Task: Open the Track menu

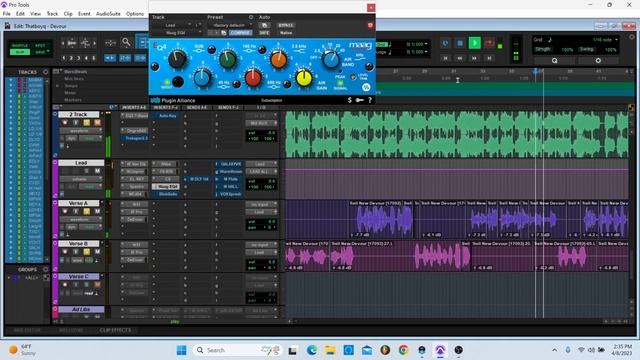Action: 52,14
